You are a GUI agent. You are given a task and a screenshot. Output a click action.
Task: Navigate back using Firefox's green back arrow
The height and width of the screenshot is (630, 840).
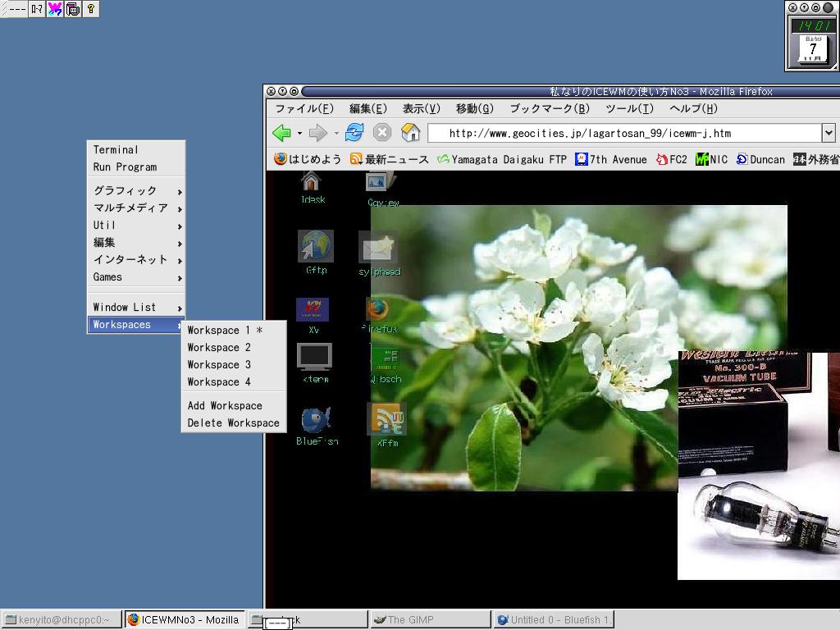point(283,132)
